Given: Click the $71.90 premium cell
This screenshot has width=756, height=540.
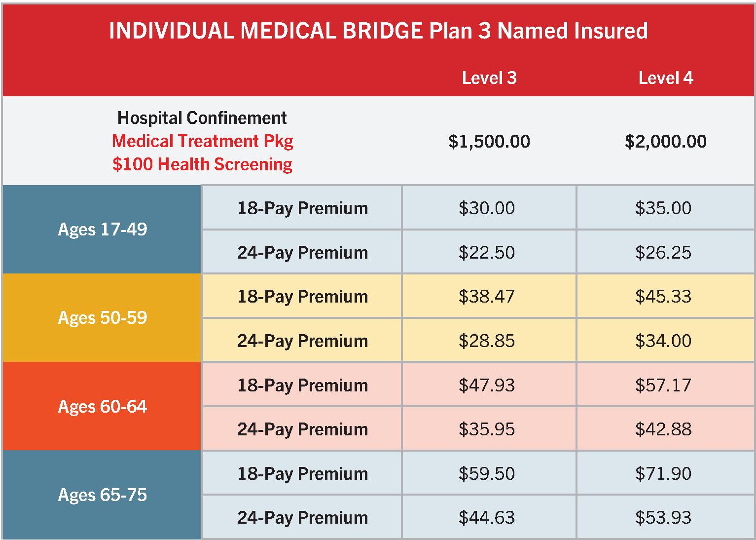Looking at the screenshot, I should click(663, 474).
